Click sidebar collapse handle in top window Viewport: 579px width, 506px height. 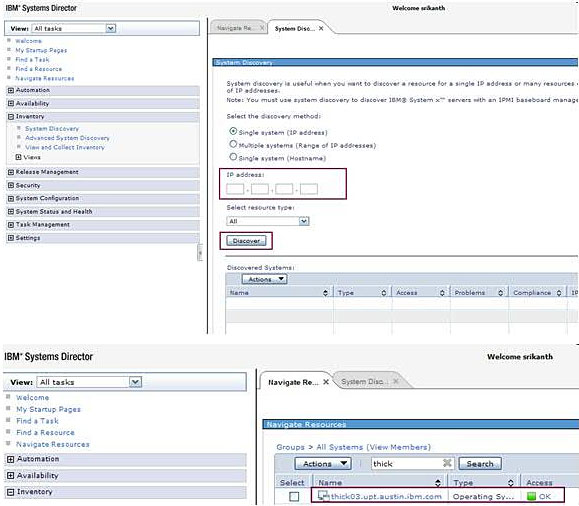pyautogui.click(x=200, y=253)
